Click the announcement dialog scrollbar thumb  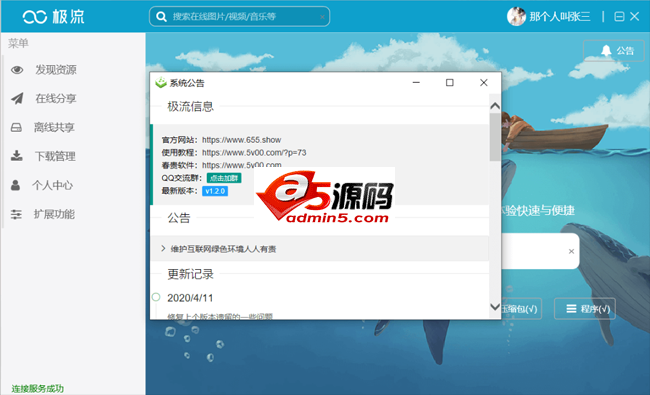495,137
